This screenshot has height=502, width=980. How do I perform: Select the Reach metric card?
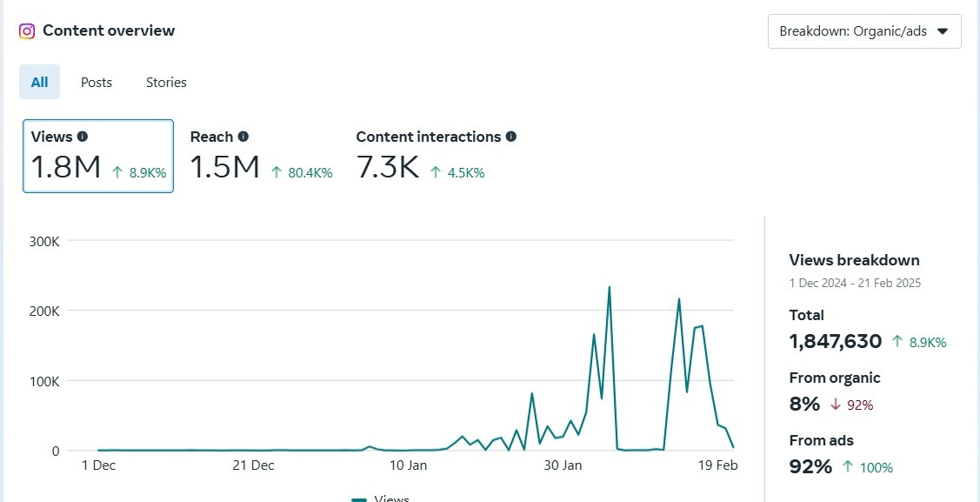(261, 156)
